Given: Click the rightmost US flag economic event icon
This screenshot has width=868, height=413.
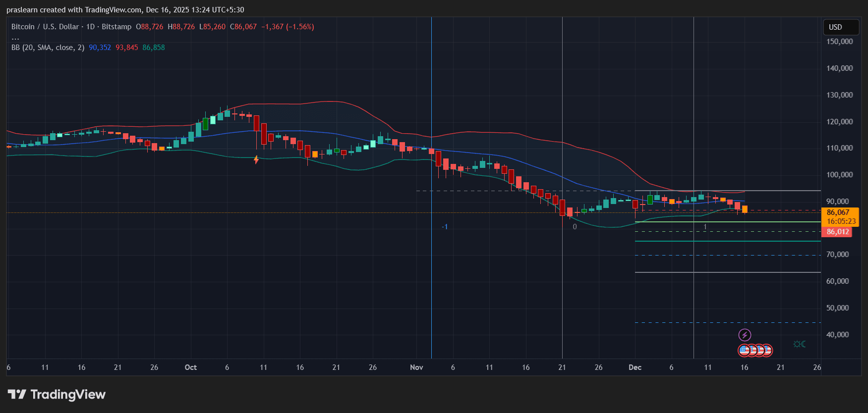Looking at the screenshot, I should [767, 351].
